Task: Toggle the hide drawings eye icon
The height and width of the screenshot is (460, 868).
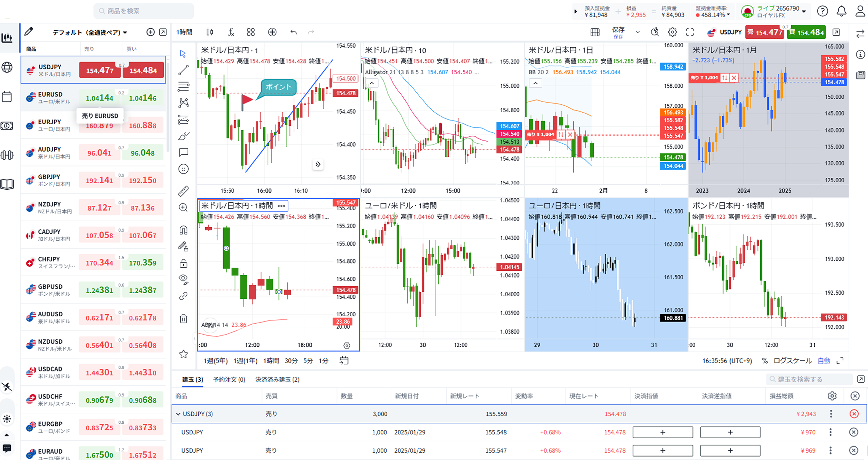Action: [x=183, y=279]
